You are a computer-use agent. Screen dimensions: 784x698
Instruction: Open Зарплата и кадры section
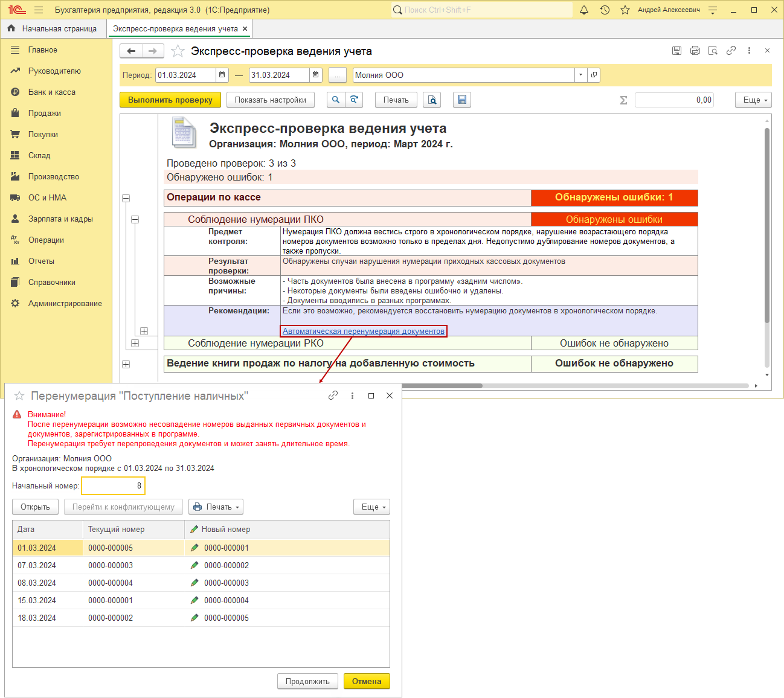(x=56, y=219)
